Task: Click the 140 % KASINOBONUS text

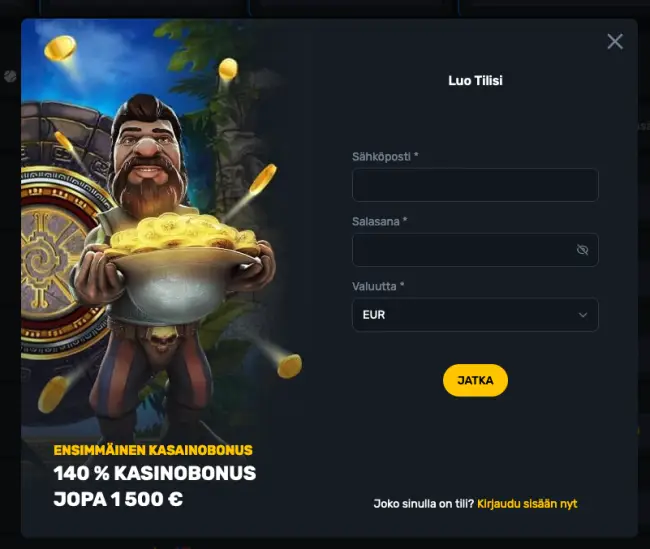Action: tap(155, 473)
